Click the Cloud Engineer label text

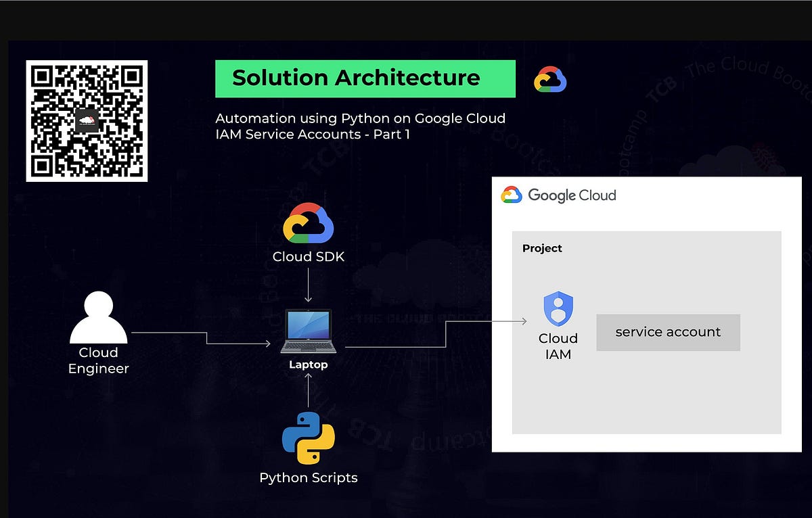point(99,360)
